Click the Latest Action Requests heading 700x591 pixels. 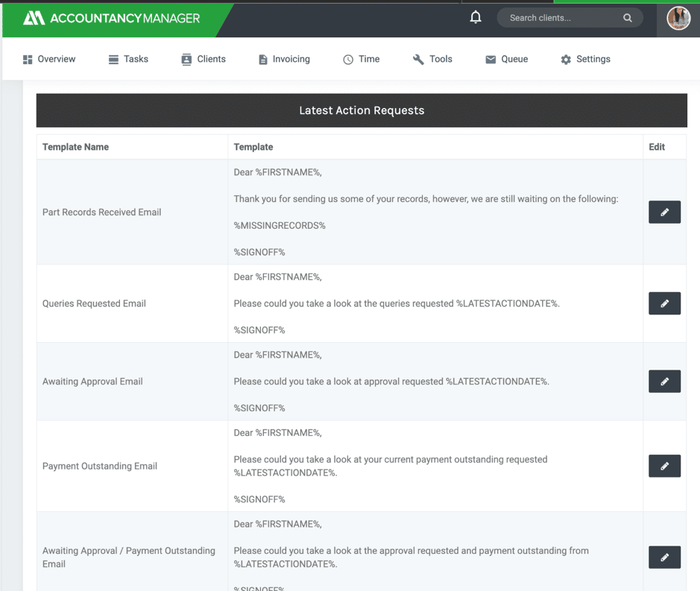(362, 110)
